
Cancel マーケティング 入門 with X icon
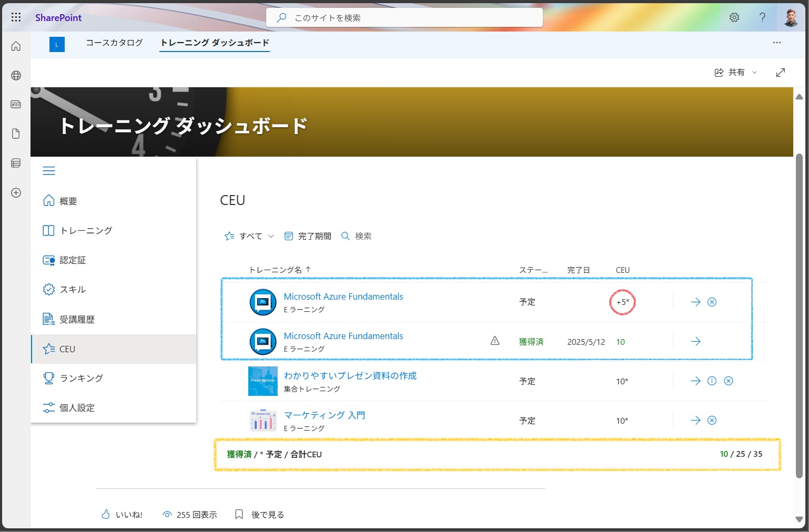coord(712,420)
